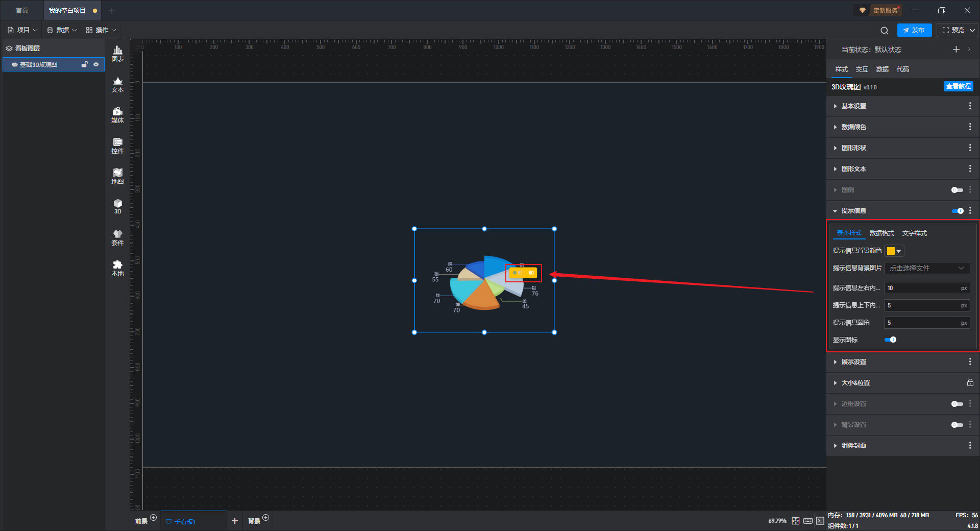This screenshot has width=980, height=531.
Task: Open the 预览 dropdown arrow
Action: [x=972, y=30]
